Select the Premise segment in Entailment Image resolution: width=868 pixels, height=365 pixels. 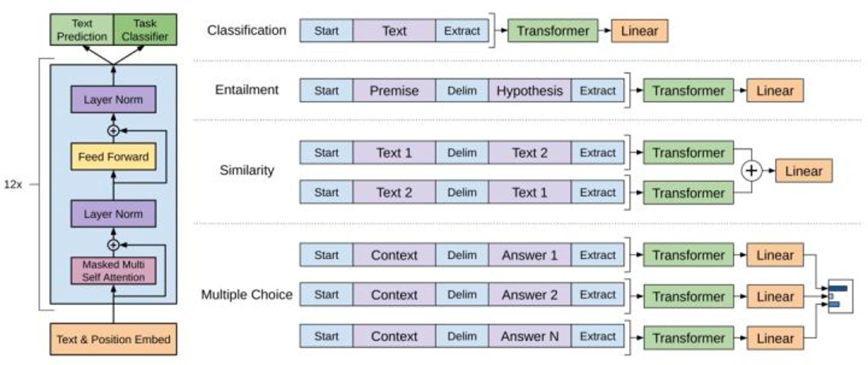(394, 91)
